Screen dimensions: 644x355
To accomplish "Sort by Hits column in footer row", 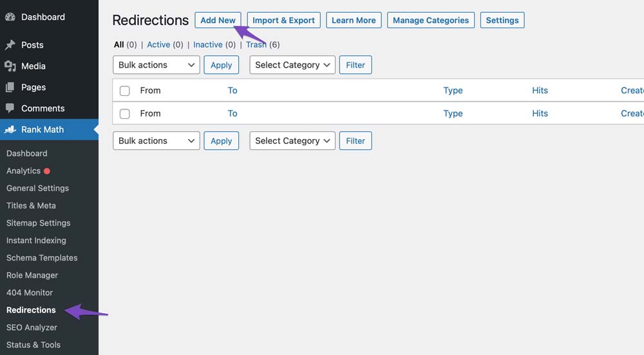I will coord(540,114).
